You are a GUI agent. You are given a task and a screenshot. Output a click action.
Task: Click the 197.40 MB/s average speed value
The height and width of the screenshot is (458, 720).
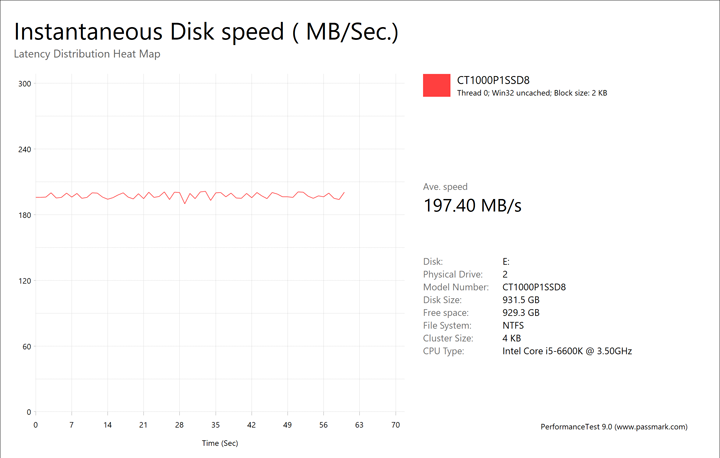[x=474, y=206]
